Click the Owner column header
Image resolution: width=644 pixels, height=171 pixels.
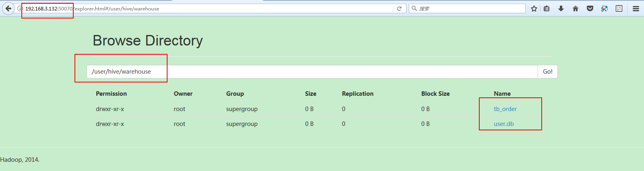pyautogui.click(x=183, y=94)
